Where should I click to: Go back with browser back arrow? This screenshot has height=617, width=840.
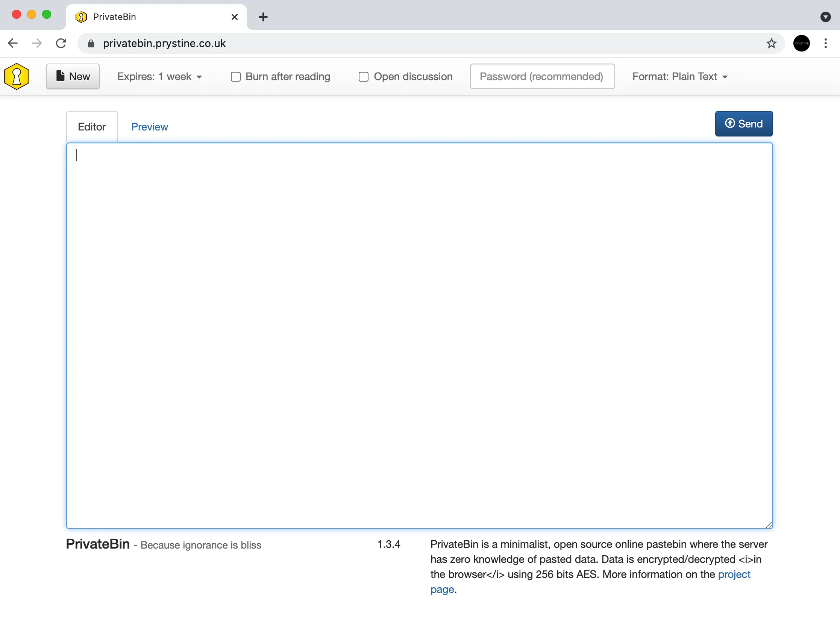(x=13, y=43)
